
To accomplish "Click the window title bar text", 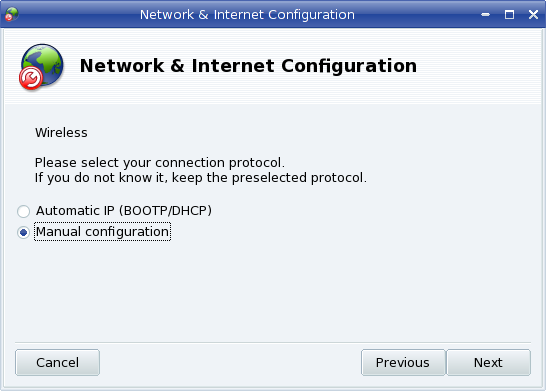I will (x=247, y=15).
